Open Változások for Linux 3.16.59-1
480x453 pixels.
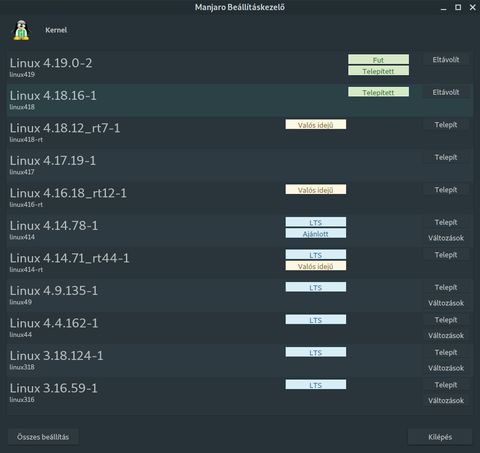point(446,400)
